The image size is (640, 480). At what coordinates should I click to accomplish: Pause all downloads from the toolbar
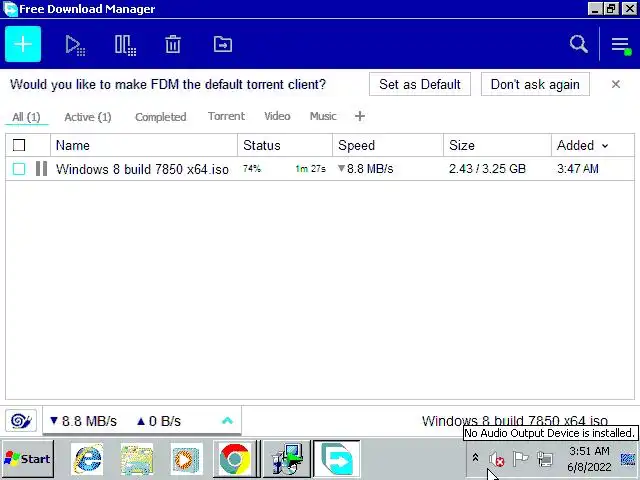click(125, 44)
